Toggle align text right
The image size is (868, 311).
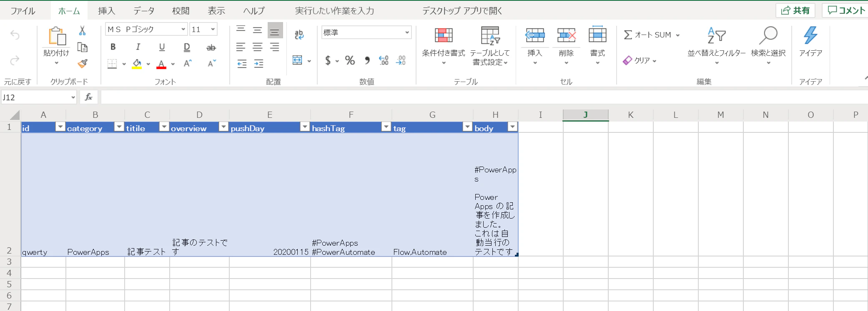[274, 47]
